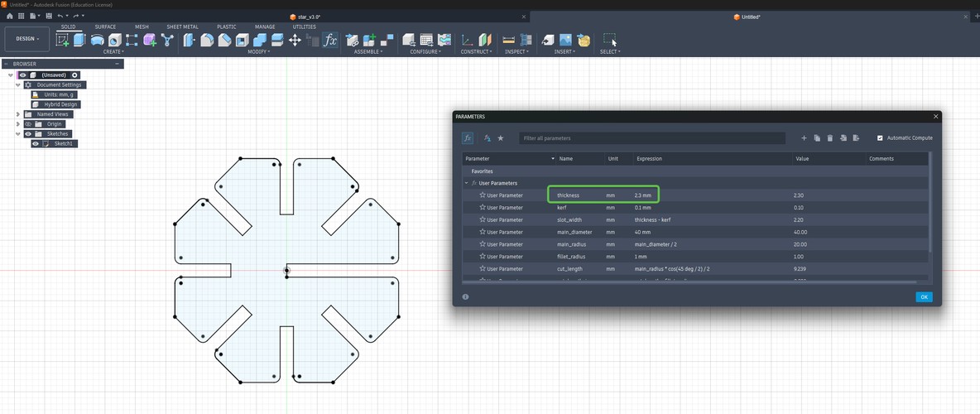The height and width of the screenshot is (414, 980).
Task: Switch to the PLASTIC tab
Action: [x=226, y=26]
